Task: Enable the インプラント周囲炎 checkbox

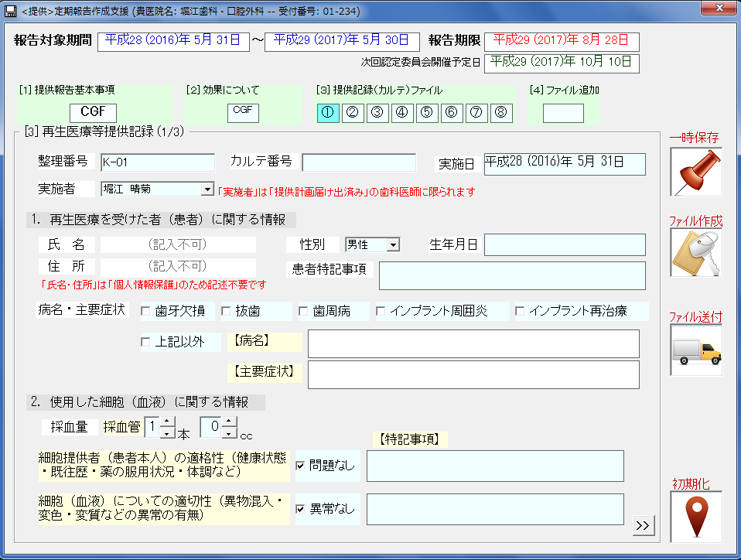Action: pyautogui.click(x=381, y=312)
